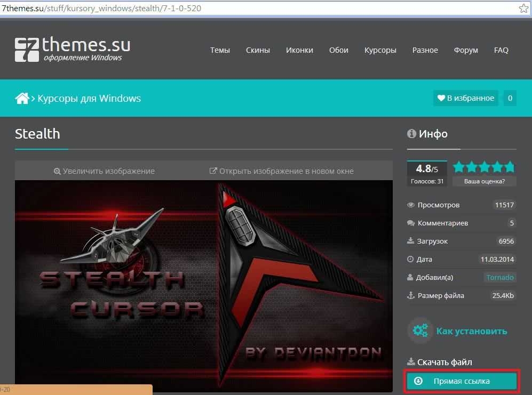Bookmark this page with the star icon

[523, 9]
